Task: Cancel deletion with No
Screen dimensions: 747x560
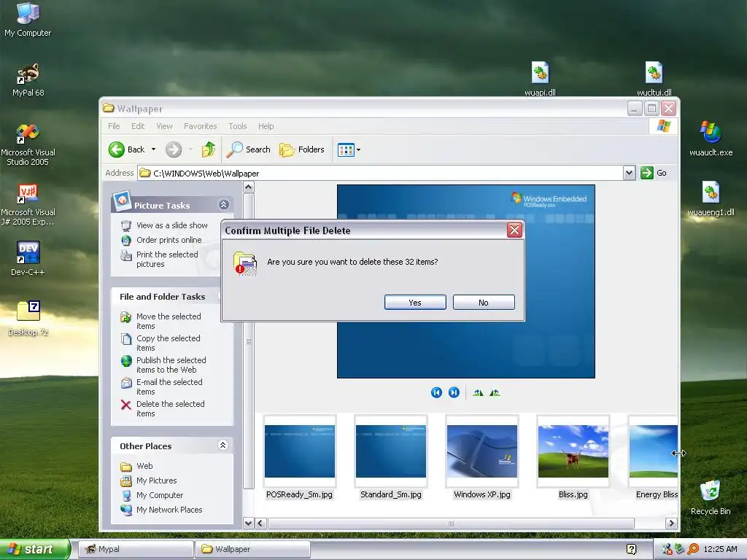Action: [x=484, y=303]
